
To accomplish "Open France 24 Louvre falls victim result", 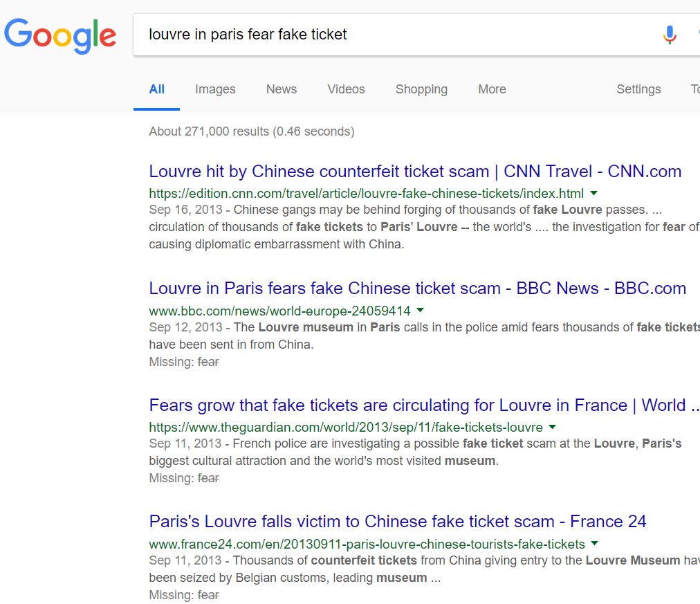I will (x=397, y=522).
